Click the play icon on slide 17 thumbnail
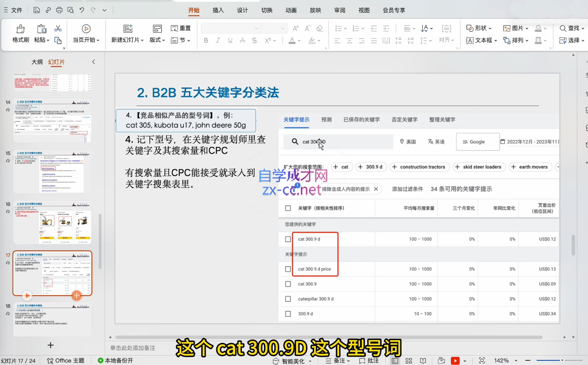The image size is (588, 365). click(27, 296)
